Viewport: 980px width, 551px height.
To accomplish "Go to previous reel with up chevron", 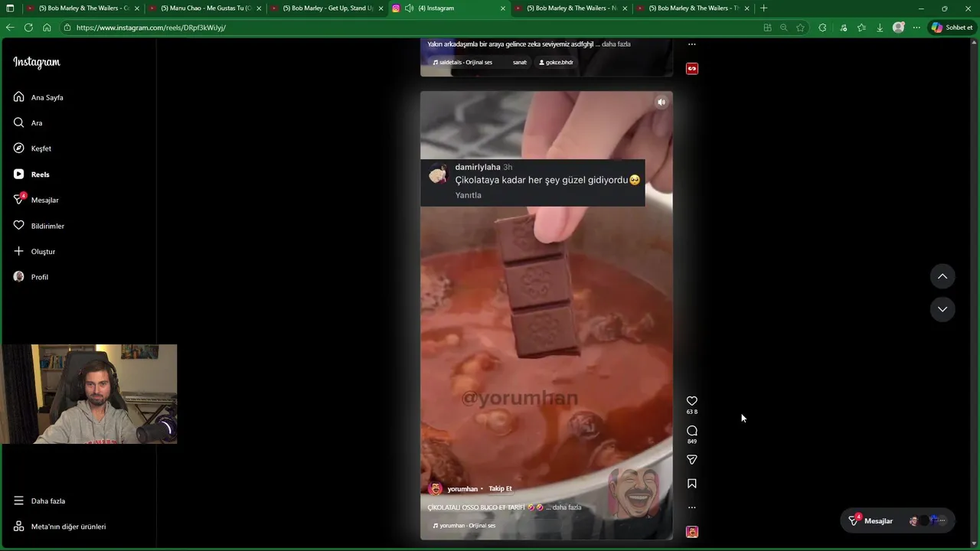I will point(942,276).
